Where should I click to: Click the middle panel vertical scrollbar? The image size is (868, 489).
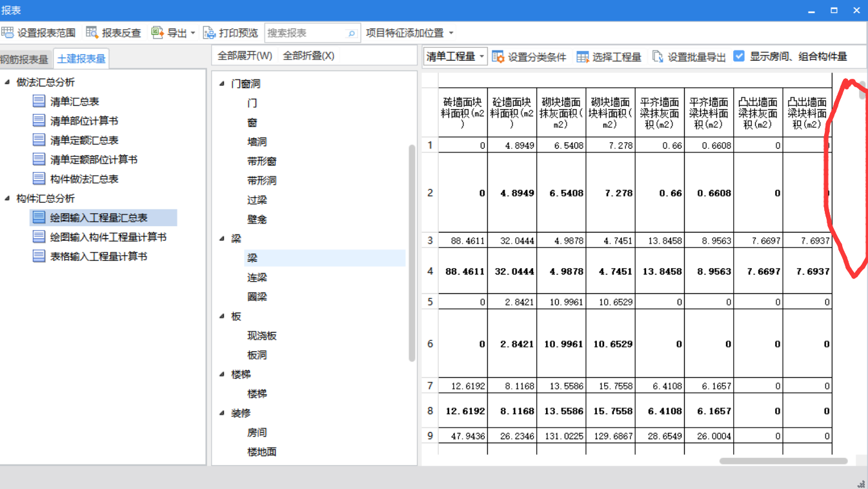(x=412, y=253)
